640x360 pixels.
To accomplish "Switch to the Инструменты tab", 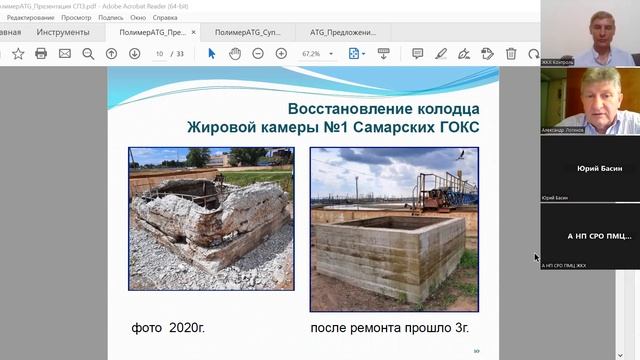I will pyautogui.click(x=63, y=32).
